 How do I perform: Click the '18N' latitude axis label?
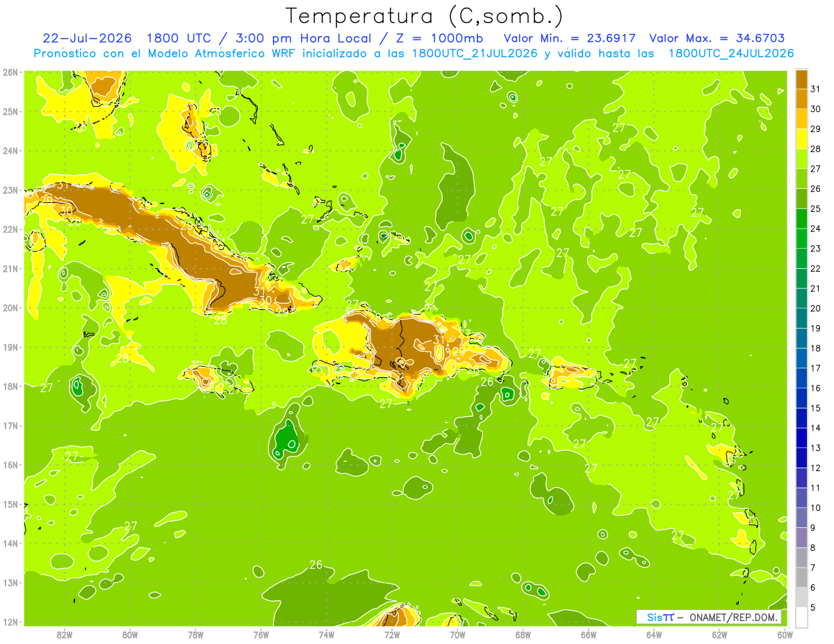tap(10, 386)
